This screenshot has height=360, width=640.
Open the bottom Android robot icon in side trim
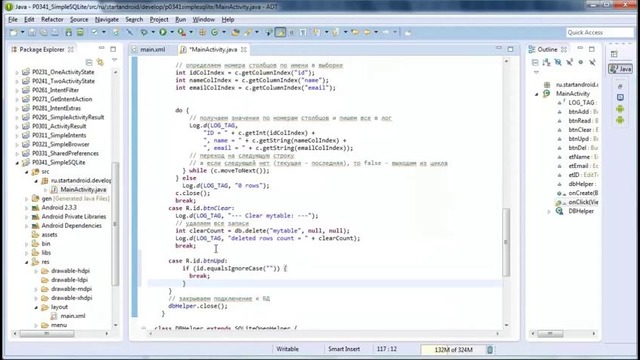click(620, 120)
